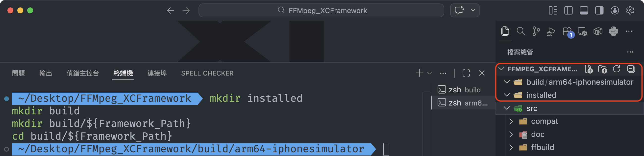Select the zsh build terminal

coord(464,90)
